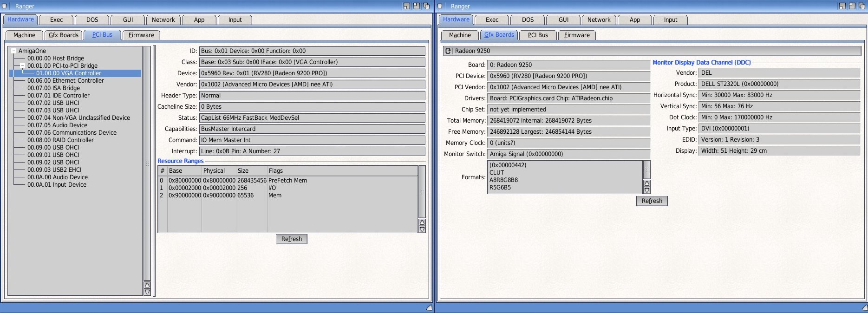Open Firmware tab in right window
Viewport: 868px width, 313px height.
coord(576,35)
